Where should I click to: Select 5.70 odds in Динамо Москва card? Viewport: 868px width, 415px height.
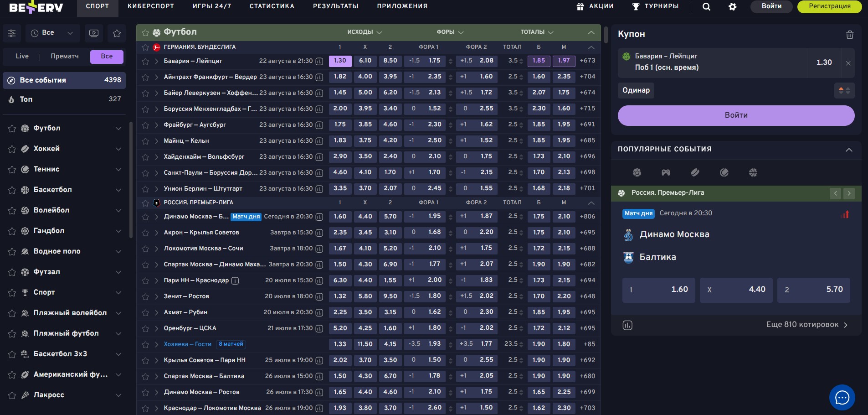pos(813,290)
